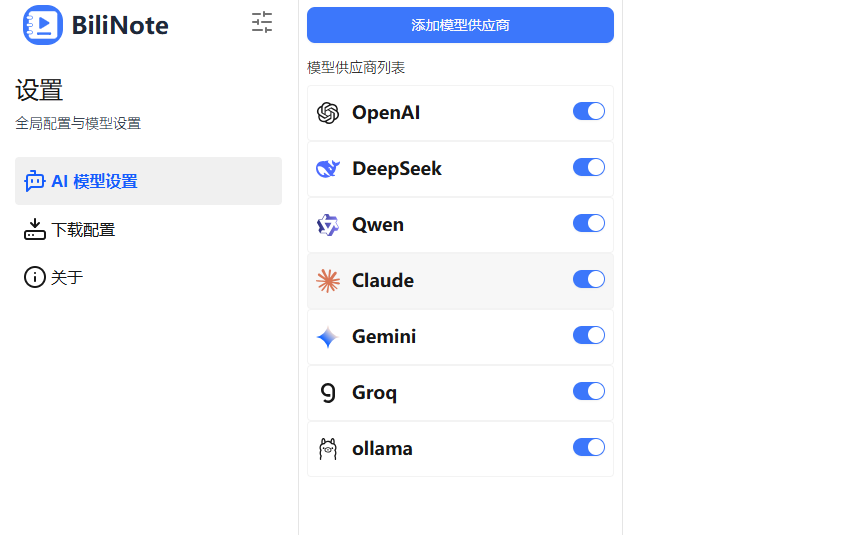Click the BiliNote title text

pos(120,25)
